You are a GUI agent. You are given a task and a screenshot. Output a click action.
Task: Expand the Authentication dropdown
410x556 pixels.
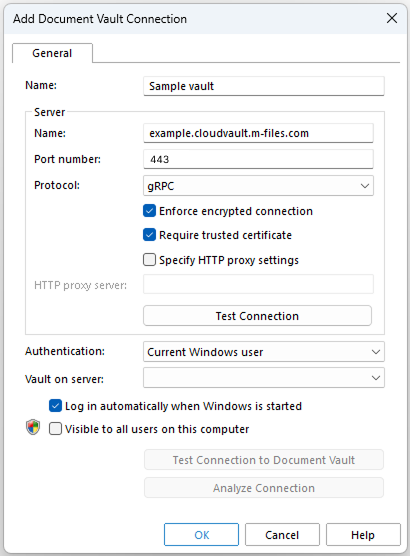point(264,352)
